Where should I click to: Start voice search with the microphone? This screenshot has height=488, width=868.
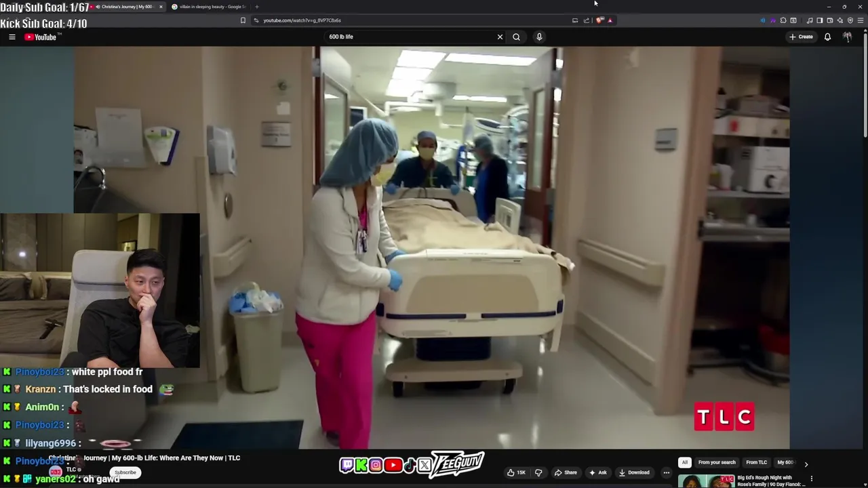click(x=539, y=37)
